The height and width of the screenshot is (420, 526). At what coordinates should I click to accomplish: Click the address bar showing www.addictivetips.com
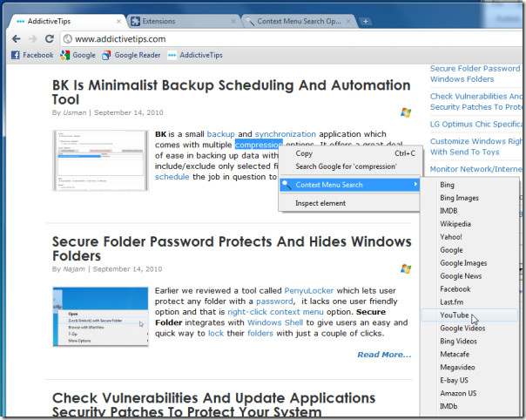(x=292, y=39)
